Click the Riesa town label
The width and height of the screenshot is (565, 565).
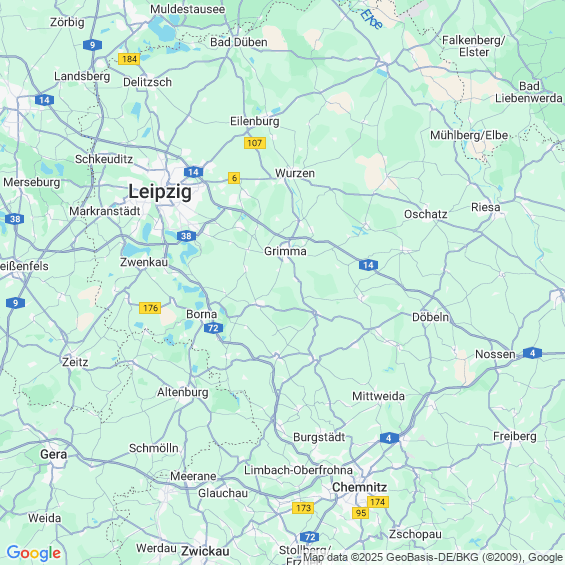coord(486,207)
